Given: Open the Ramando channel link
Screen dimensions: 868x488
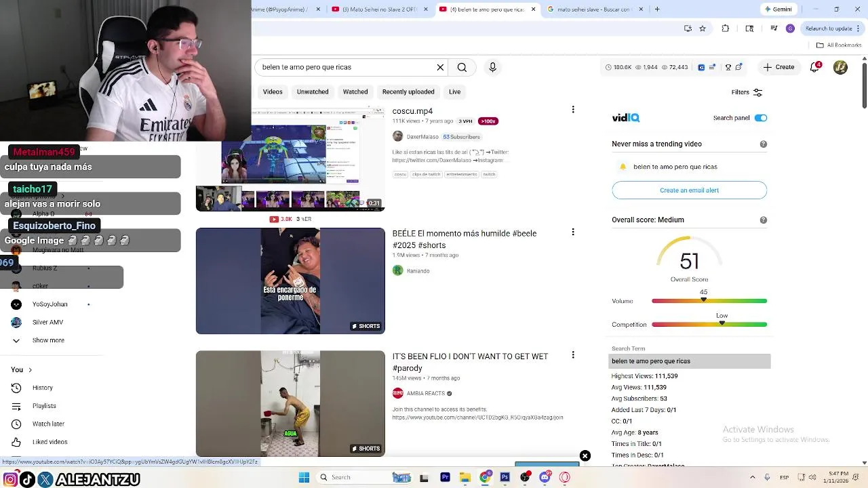Looking at the screenshot, I should [x=418, y=271].
